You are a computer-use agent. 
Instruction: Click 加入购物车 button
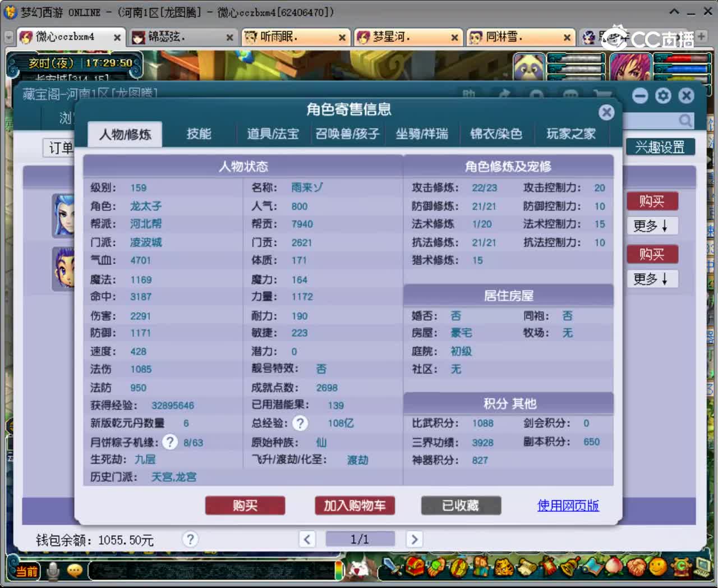coord(355,506)
